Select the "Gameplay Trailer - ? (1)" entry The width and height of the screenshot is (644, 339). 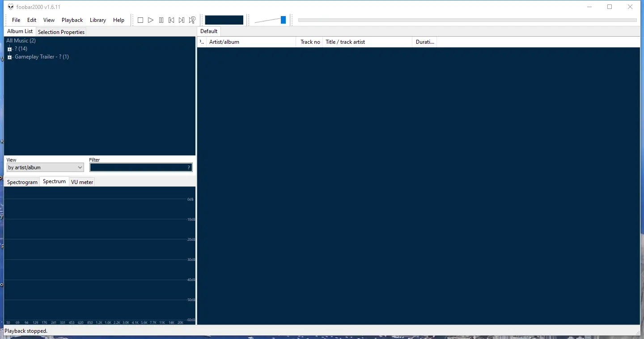click(x=42, y=57)
